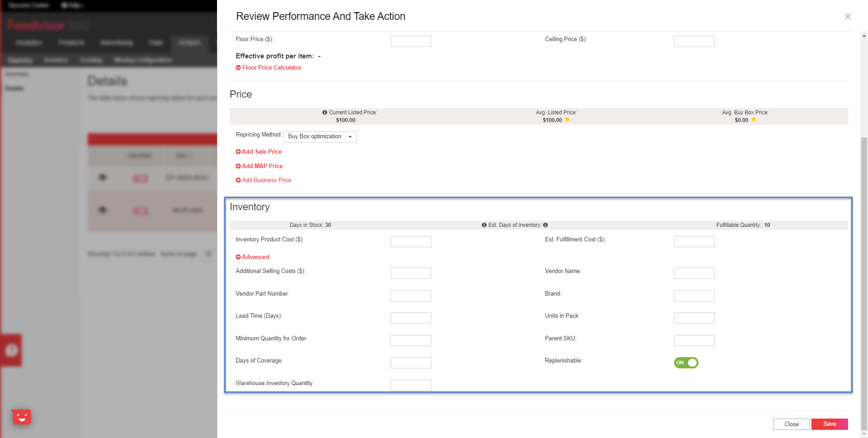Click the info icon before Est. Days of Inventory

tap(483, 225)
